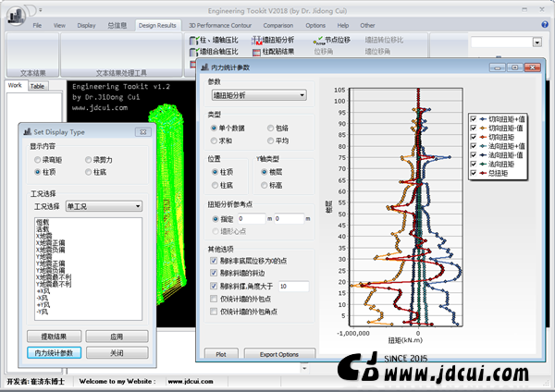Viewport: 555px width, 392px height.
Task: Open the ribbon's top-right combo box arrow
Action: [x=537, y=43]
